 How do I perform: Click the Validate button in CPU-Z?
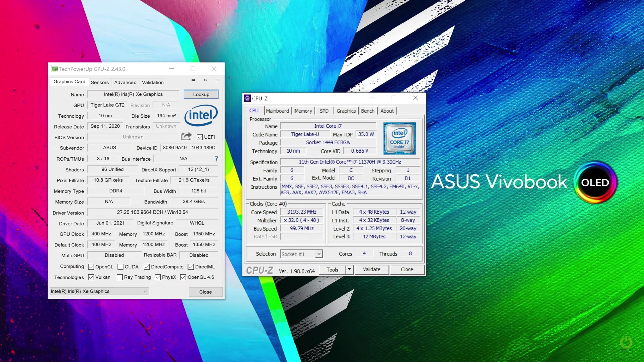coord(371,269)
